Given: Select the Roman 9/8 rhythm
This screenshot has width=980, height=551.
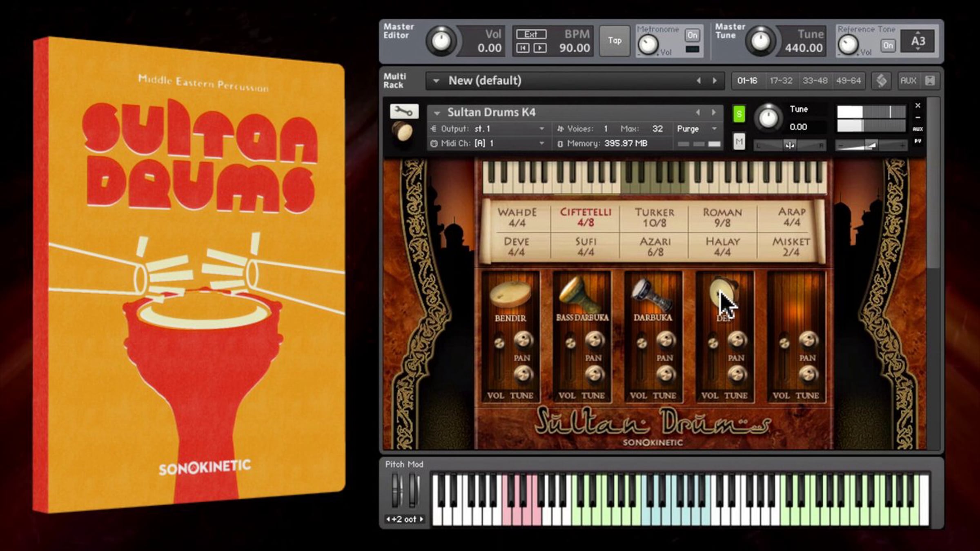Looking at the screenshot, I should (722, 217).
